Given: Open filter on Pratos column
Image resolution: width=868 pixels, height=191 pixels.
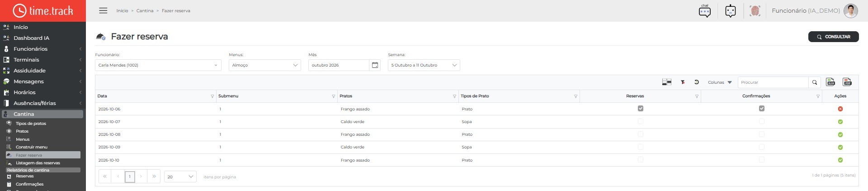Looking at the screenshot, I should (454, 96).
